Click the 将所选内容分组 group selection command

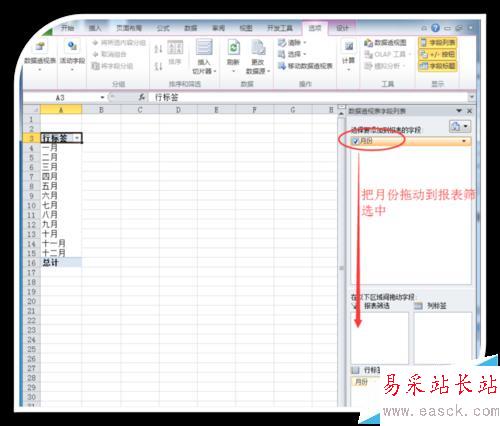(x=119, y=43)
